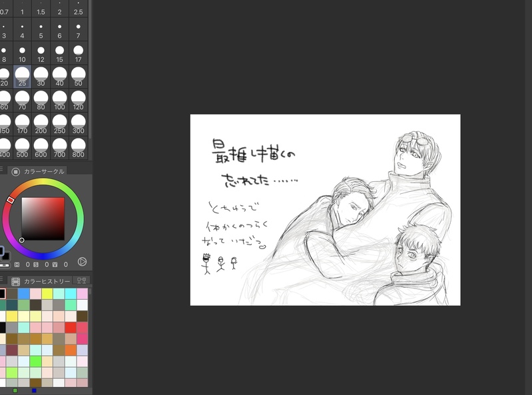Click the hue ring of color circle
The width and height of the screenshot is (532, 395).
pyautogui.click(x=43, y=182)
